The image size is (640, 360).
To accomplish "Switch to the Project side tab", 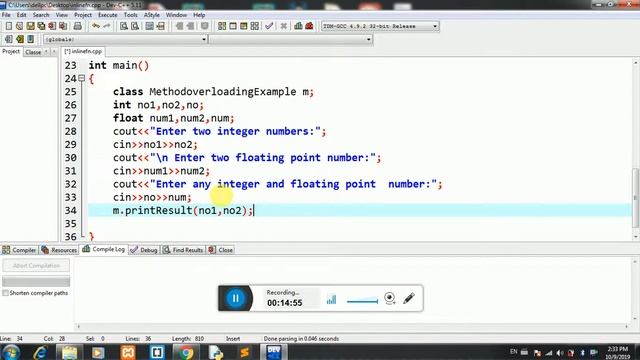I will tap(11, 51).
